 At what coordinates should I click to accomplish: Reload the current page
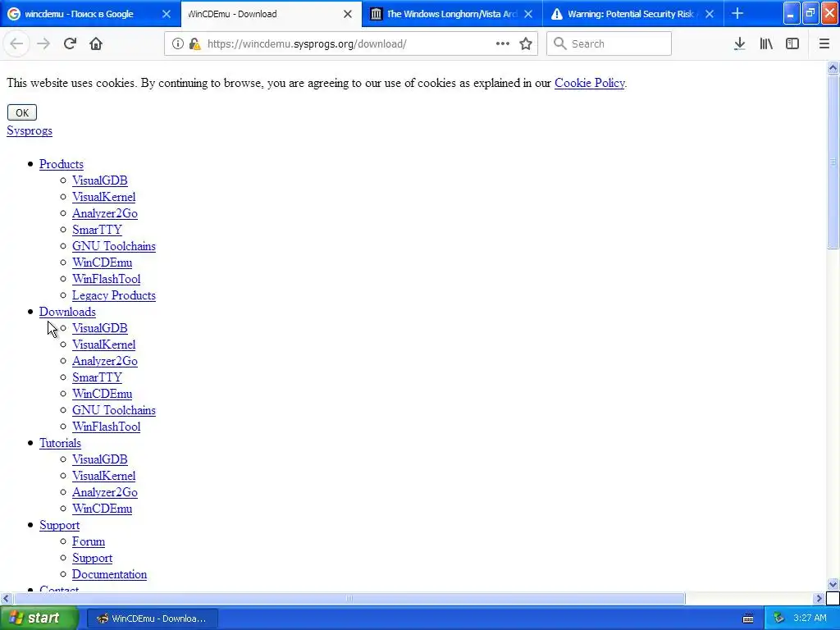pos(70,44)
